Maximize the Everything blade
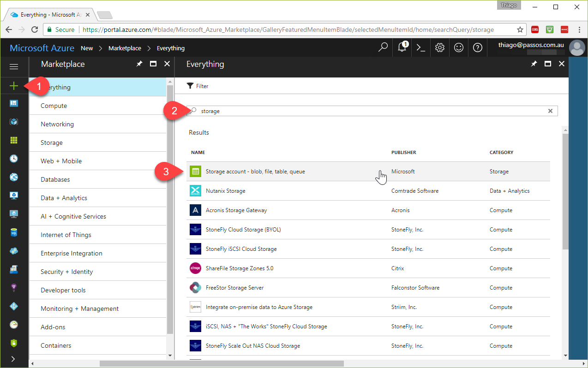Image resolution: width=588 pixels, height=368 pixels. [548, 64]
